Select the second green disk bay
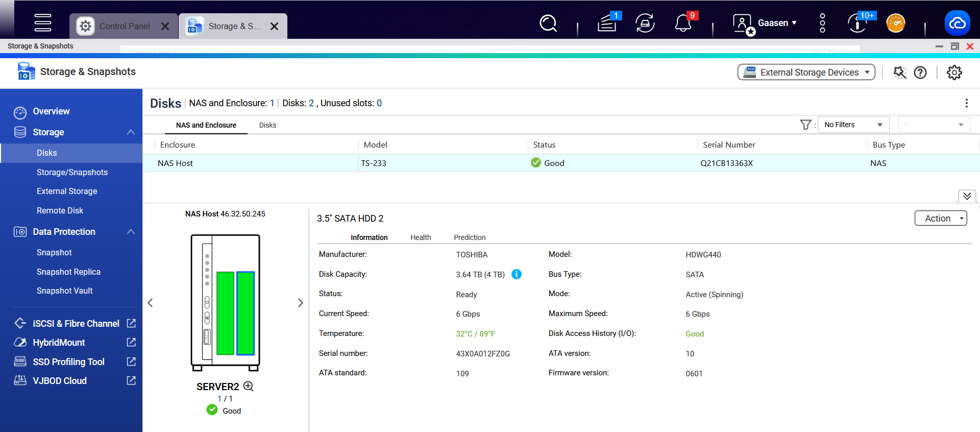The width and height of the screenshot is (980, 432). tap(246, 313)
